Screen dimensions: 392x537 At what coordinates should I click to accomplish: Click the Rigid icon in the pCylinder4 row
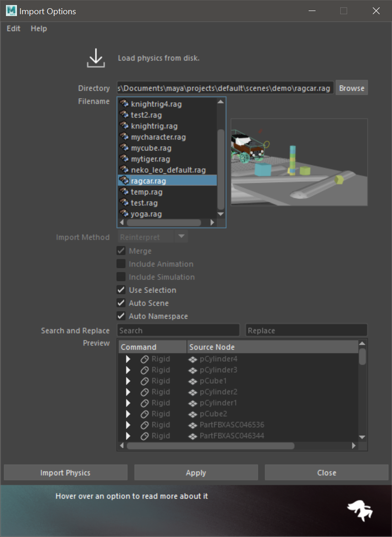tap(144, 359)
